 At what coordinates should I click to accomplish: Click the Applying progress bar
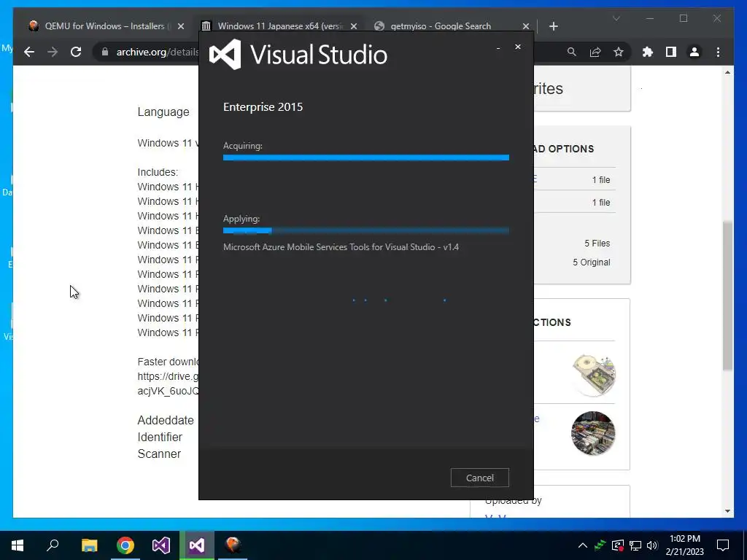coord(366,230)
